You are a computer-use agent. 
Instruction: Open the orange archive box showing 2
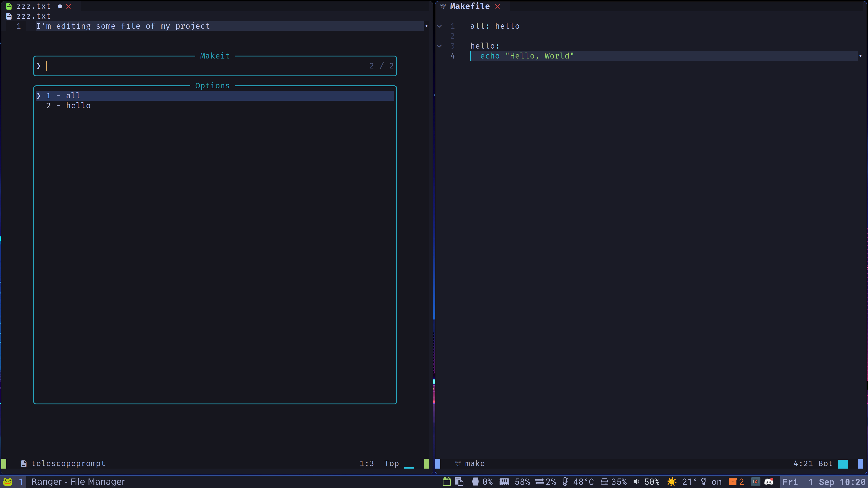click(x=733, y=482)
